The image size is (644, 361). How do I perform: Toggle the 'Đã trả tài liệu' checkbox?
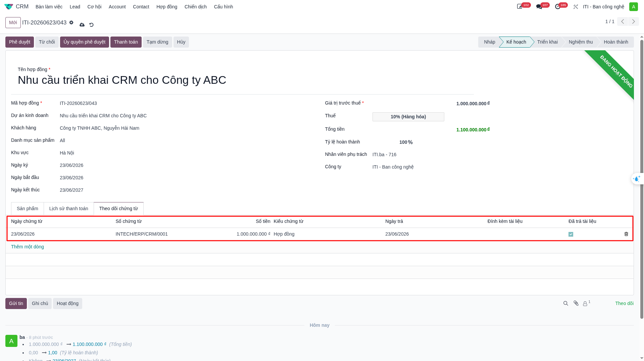point(571,234)
